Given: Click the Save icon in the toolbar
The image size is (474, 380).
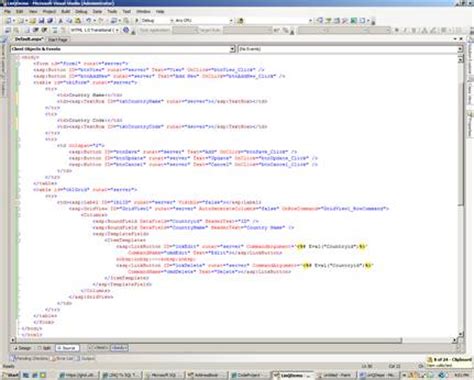Looking at the screenshot, I should click(x=42, y=21).
